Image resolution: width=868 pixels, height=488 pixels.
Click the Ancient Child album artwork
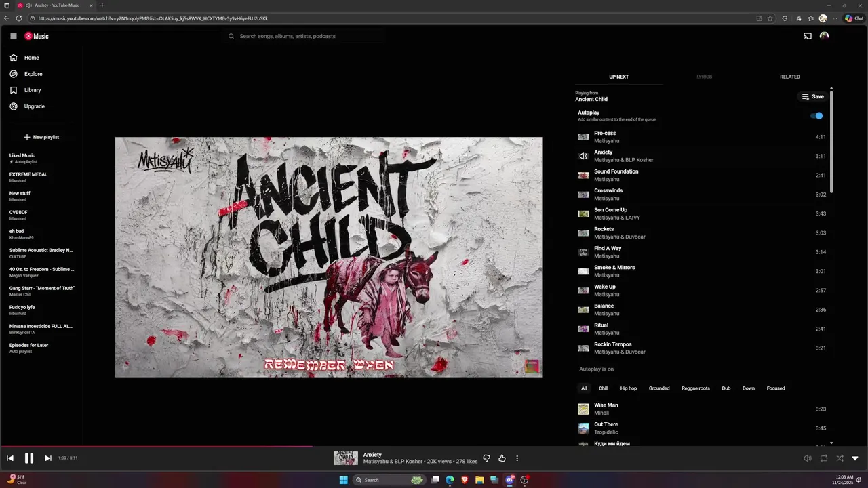(329, 257)
